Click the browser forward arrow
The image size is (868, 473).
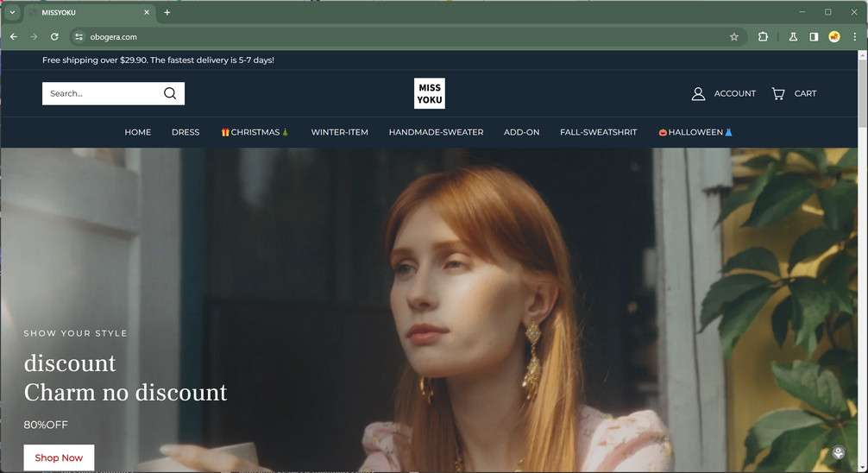(x=34, y=36)
